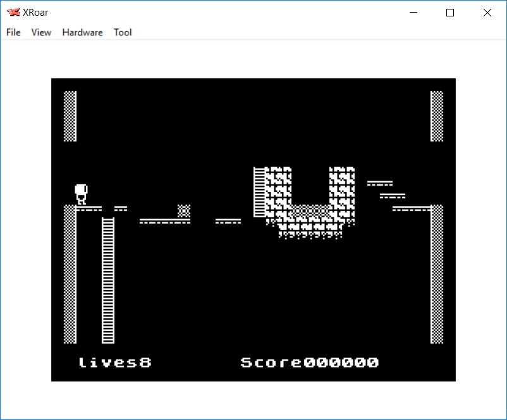Screen dimensions: 507x420
Task: Click the tall ladder in the lower left
Action: click(x=108, y=280)
